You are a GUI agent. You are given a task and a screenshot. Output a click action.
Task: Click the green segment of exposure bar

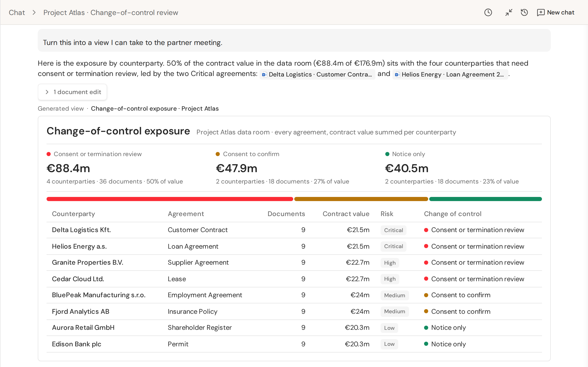pyautogui.click(x=485, y=199)
